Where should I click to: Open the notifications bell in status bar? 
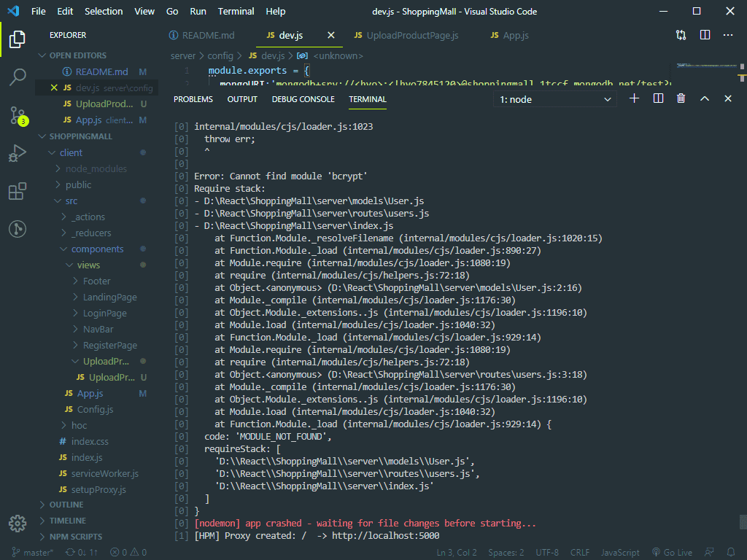[x=731, y=553]
